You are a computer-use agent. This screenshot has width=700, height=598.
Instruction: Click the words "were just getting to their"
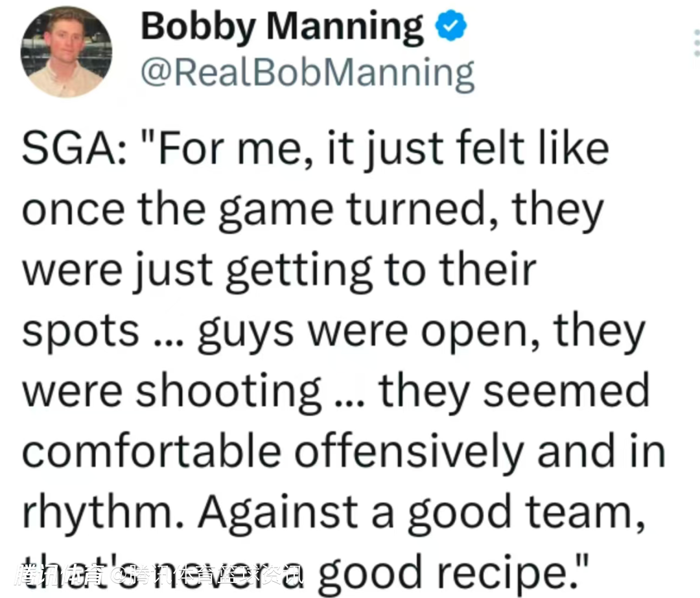coord(279,269)
